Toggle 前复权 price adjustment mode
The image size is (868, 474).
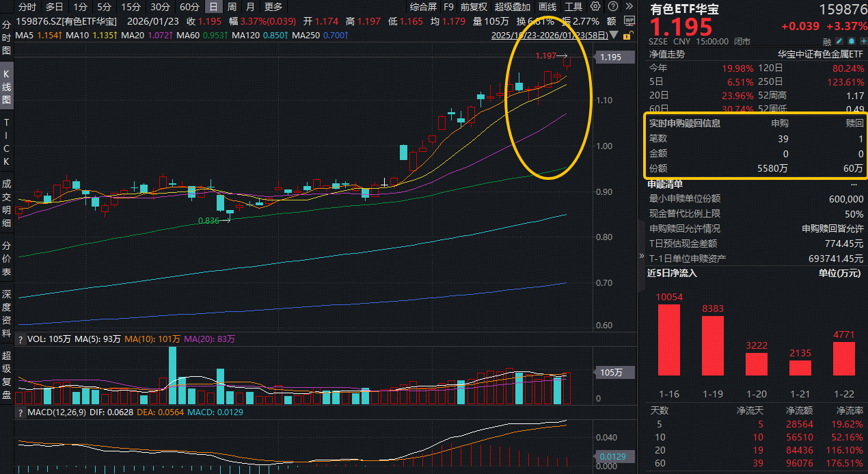pyautogui.click(x=474, y=7)
